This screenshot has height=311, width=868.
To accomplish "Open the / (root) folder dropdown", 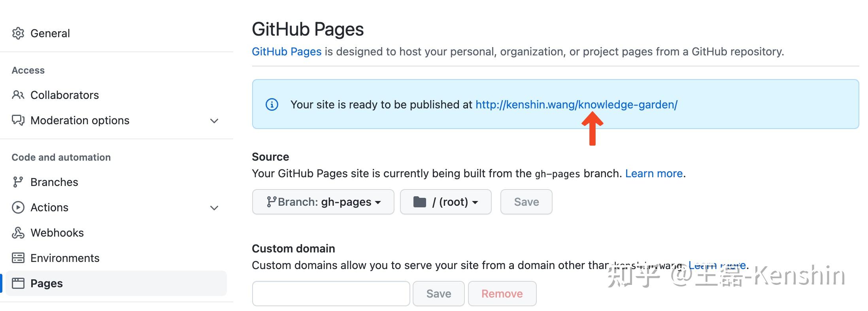I will [446, 202].
